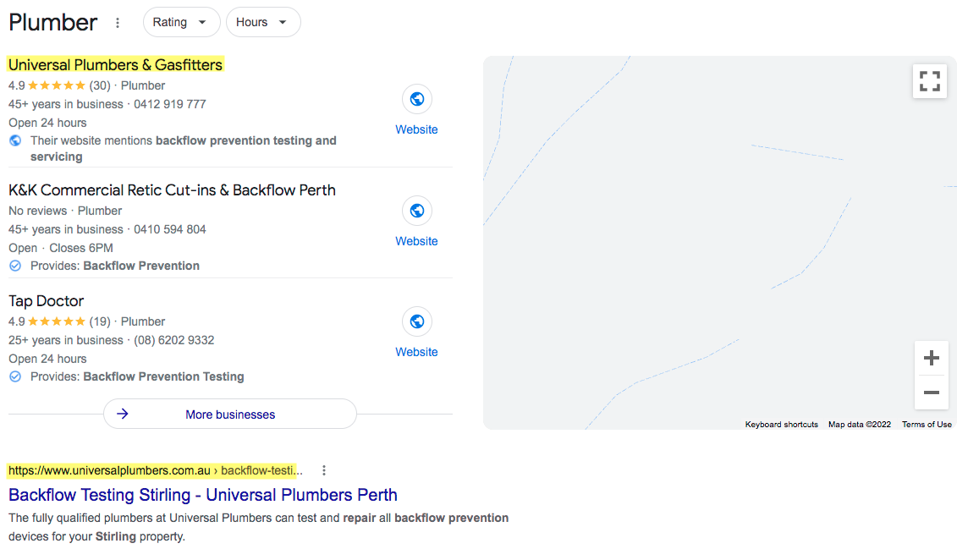Click the More businesses button
The height and width of the screenshot is (560, 979).
230,414
